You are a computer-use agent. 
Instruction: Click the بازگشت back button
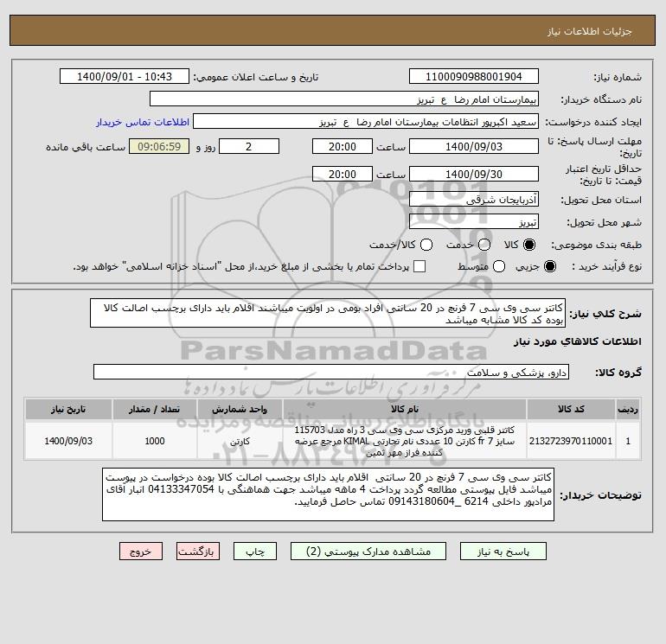(198, 552)
